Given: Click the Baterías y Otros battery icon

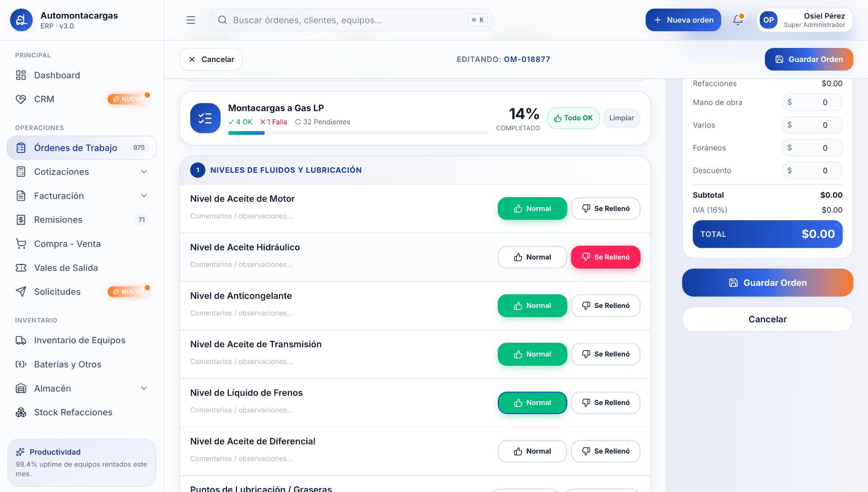Looking at the screenshot, I should 21,364.
